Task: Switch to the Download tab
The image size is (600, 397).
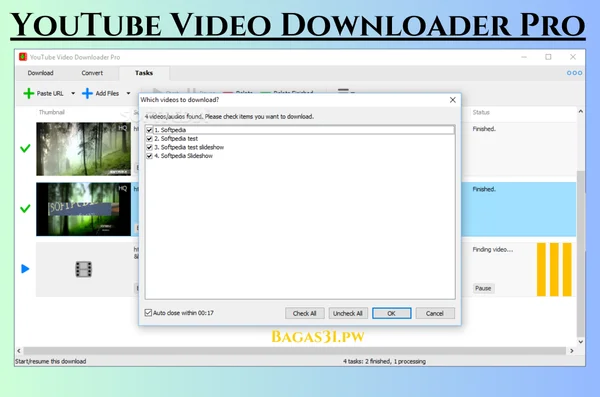Action: coord(41,73)
